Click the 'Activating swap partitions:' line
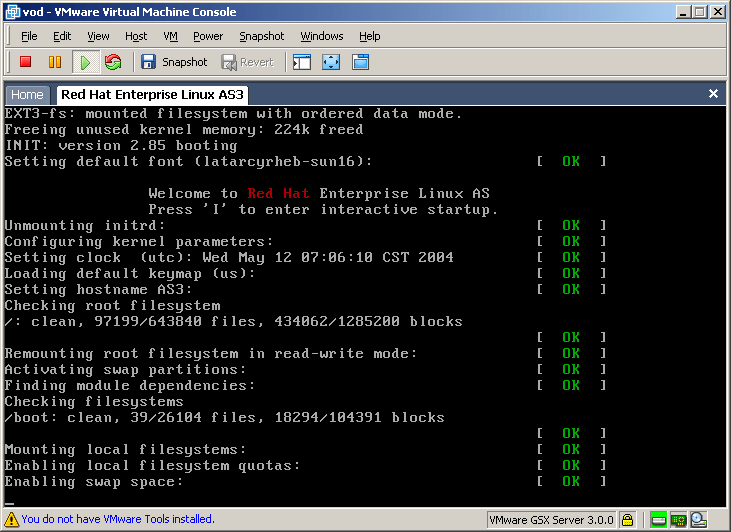Screen dimensions: 731x532 coord(125,370)
